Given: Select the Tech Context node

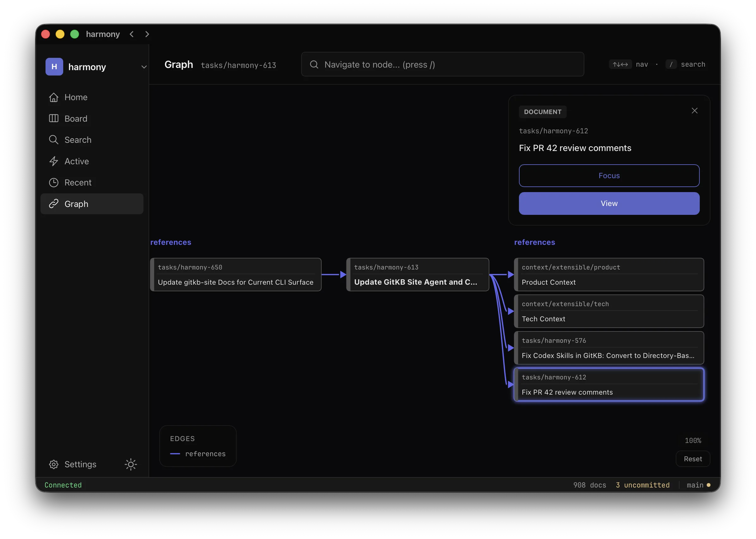Looking at the screenshot, I should click(x=609, y=311).
